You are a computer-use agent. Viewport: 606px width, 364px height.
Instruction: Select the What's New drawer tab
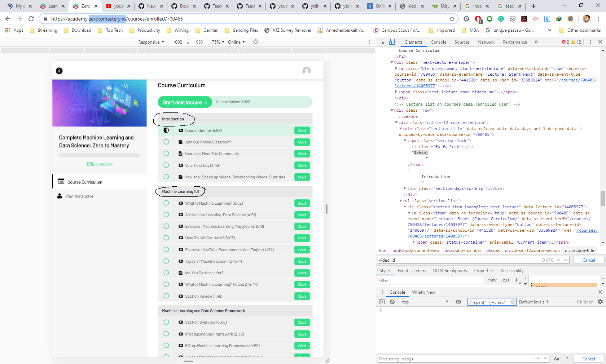[423, 292]
